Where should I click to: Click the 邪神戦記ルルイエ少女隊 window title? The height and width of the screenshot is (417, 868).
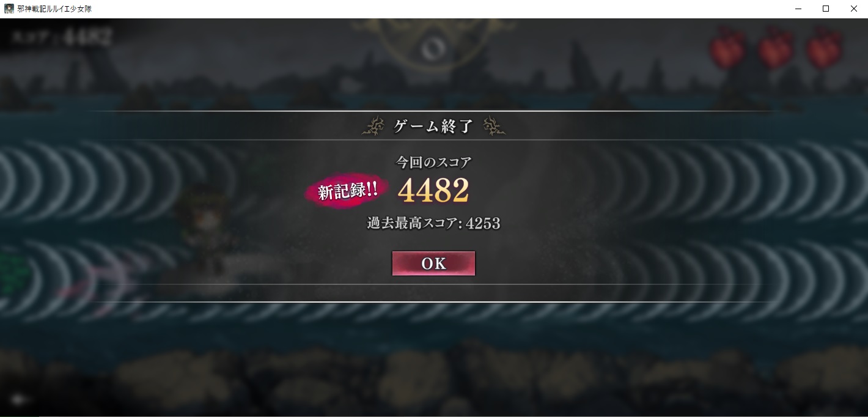point(55,9)
